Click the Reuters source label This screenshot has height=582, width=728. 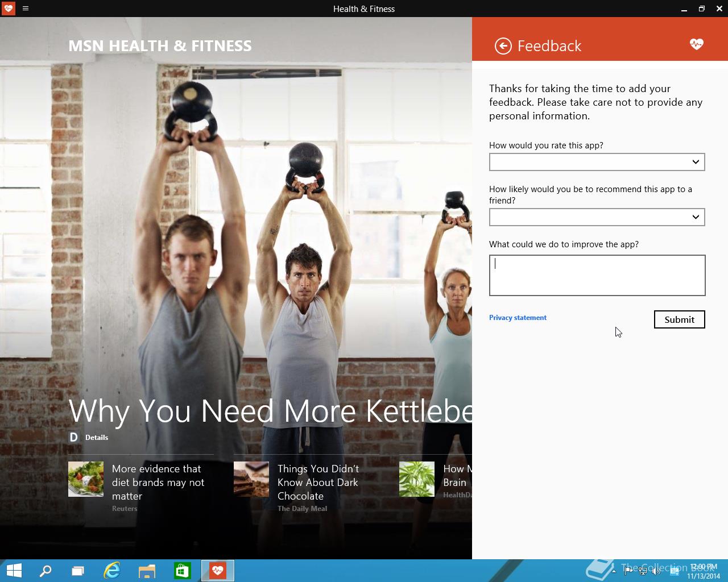125,509
